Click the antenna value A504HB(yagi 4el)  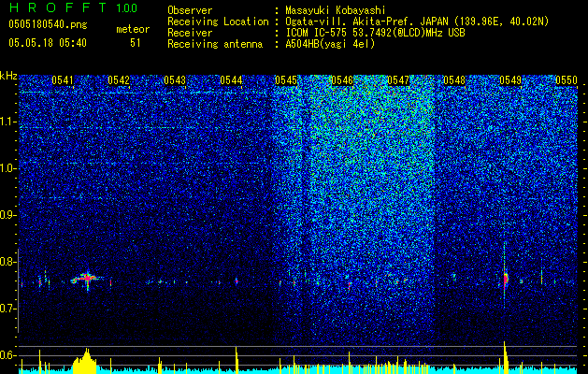(330, 44)
